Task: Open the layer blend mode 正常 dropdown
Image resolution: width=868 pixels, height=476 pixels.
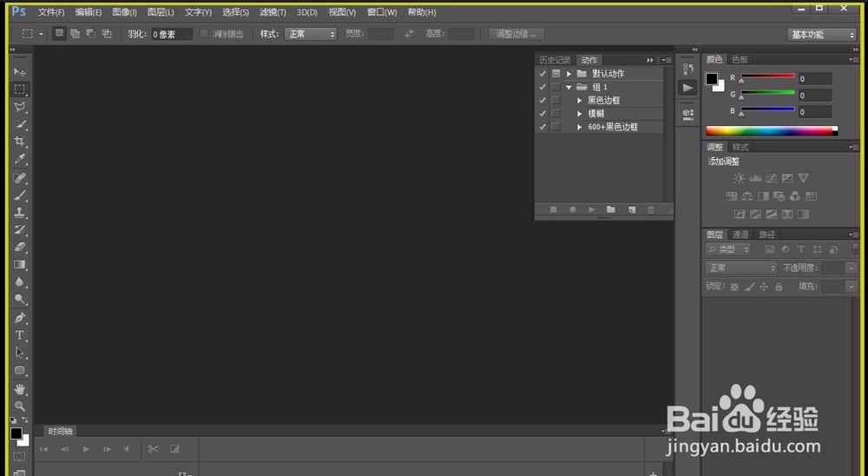Action: 740,268
